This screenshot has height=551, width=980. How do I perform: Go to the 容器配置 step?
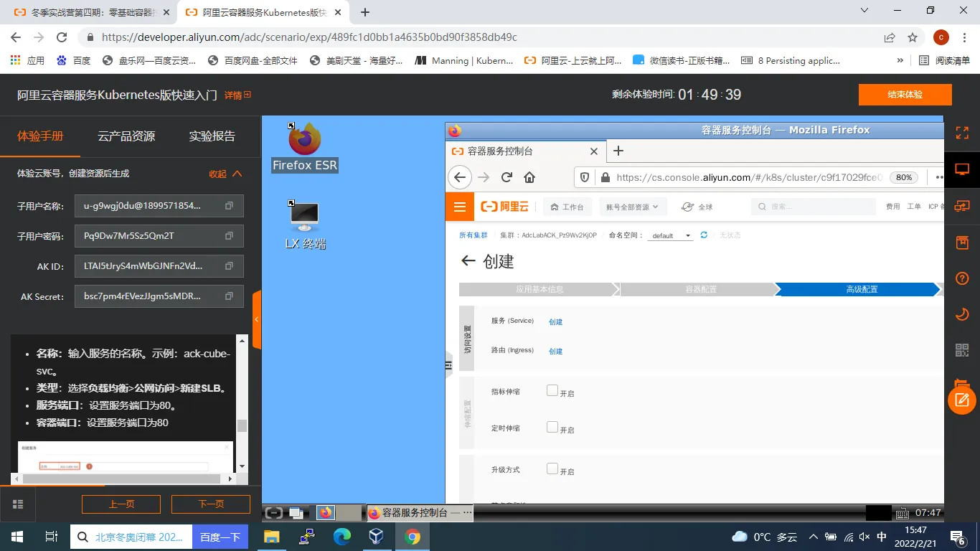[x=700, y=289]
